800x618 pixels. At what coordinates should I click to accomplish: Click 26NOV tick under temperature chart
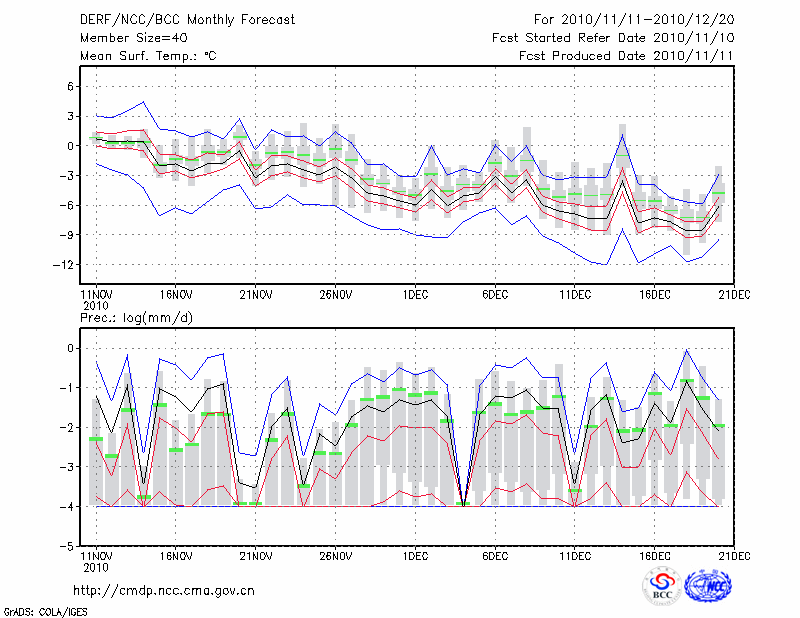point(335,294)
